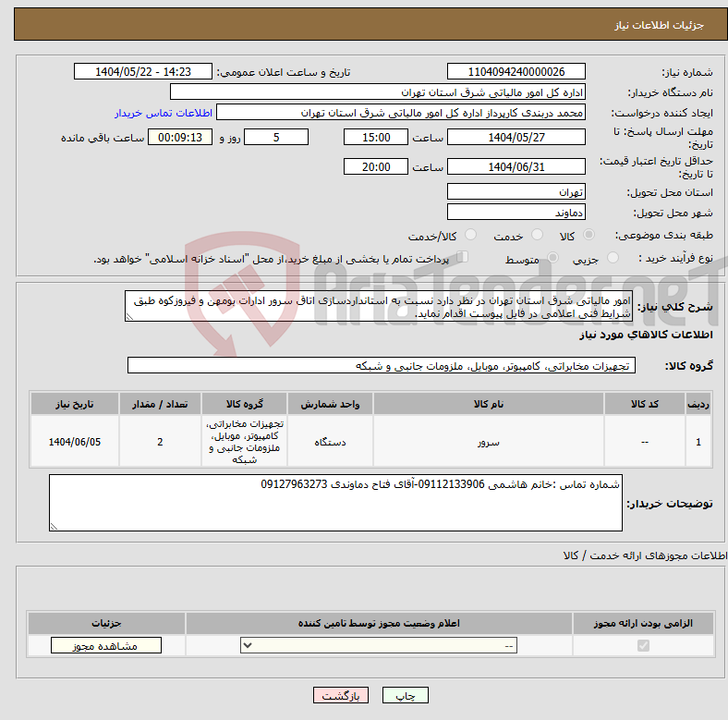
Task: Click response deadline date 1404/05/27
Action: coord(516,137)
